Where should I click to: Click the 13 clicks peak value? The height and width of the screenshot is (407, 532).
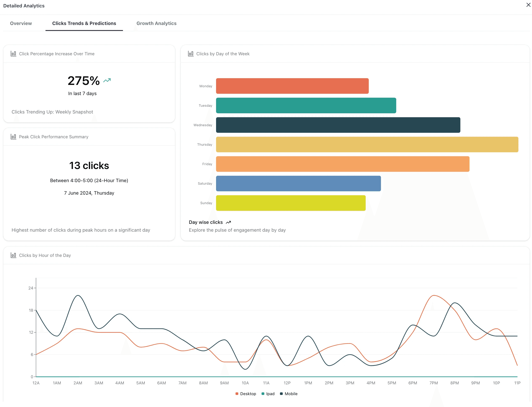tap(89, 165)
